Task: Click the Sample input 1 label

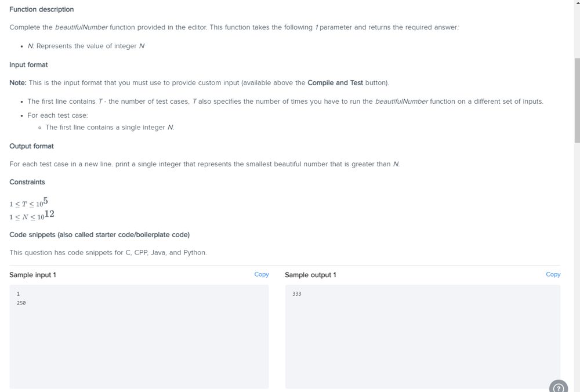Action: (32, 275)
